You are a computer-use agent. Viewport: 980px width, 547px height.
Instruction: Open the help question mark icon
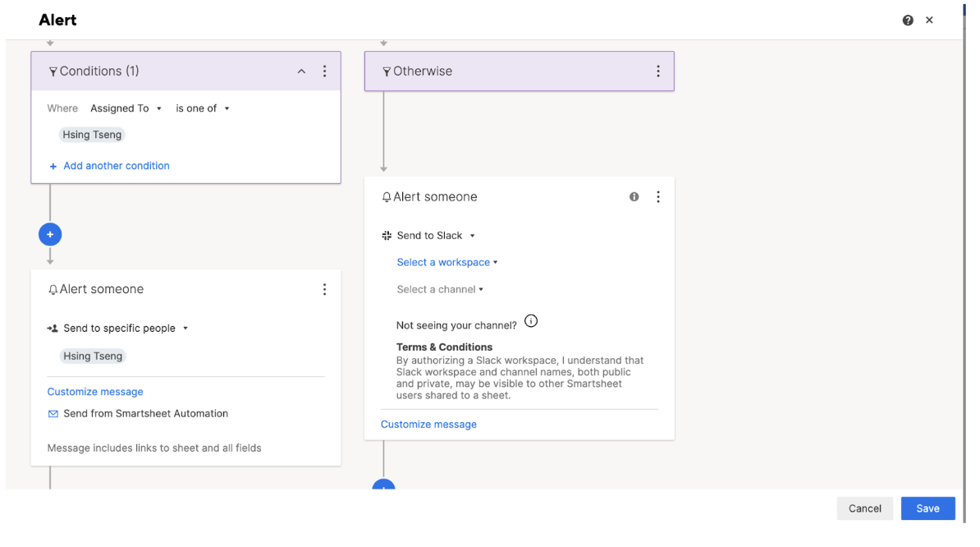point(908,20)
